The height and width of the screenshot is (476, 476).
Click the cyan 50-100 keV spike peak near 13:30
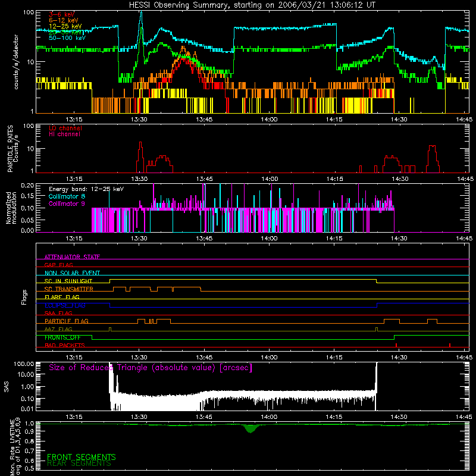[141, 12]
